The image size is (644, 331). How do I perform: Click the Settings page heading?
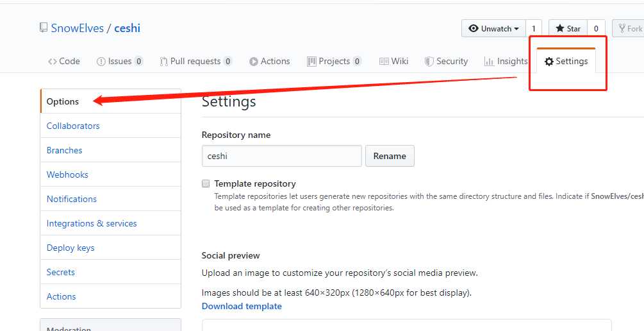229,101
